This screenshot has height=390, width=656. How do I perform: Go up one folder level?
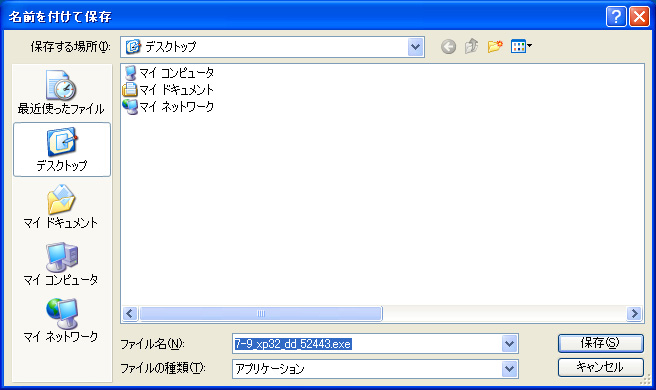click(471, 46)
